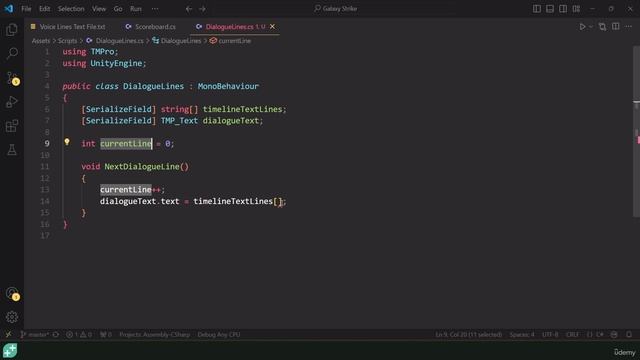This screenshot has width=640, height=360.
Task: Open the Edit menu
Action: click(44, 9)
